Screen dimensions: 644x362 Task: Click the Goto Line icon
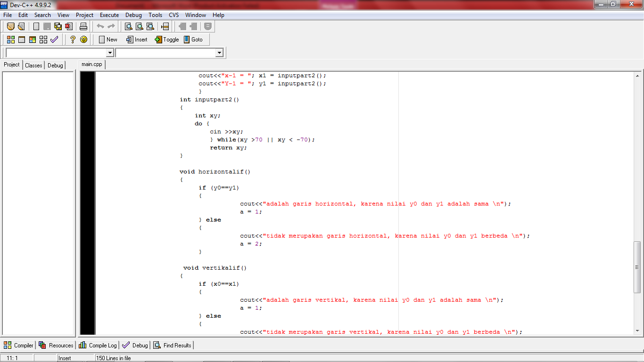165,26
